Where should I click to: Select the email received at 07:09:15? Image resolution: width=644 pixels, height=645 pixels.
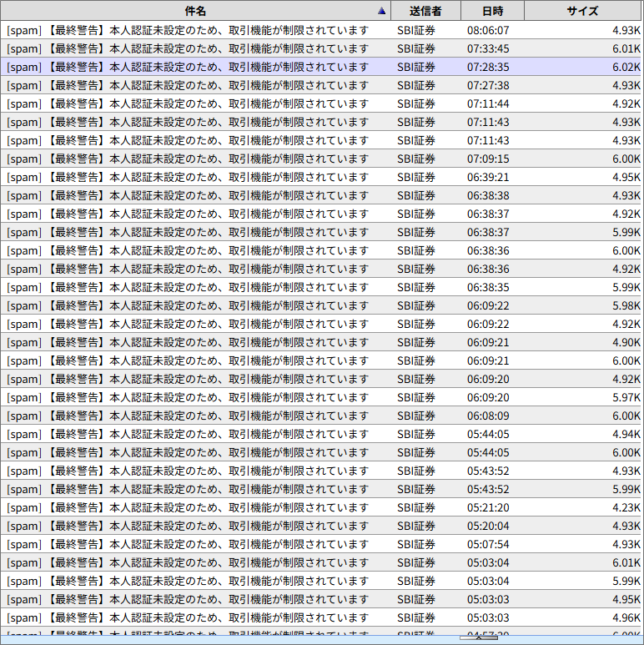321,159
